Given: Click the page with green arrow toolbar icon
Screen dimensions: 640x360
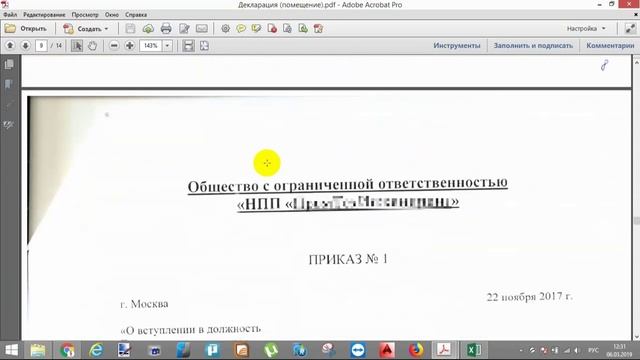Looking at the screenshot, I should tap(303, 29).
